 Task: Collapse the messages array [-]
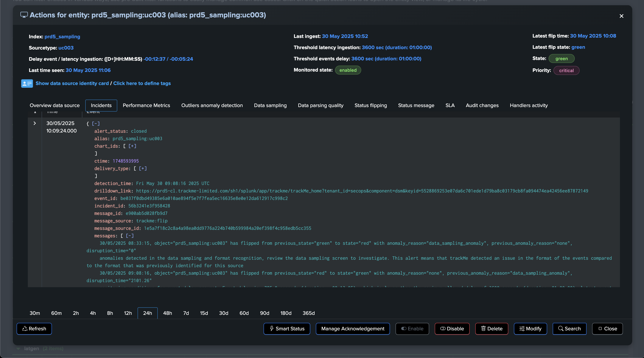pos(130,236)
